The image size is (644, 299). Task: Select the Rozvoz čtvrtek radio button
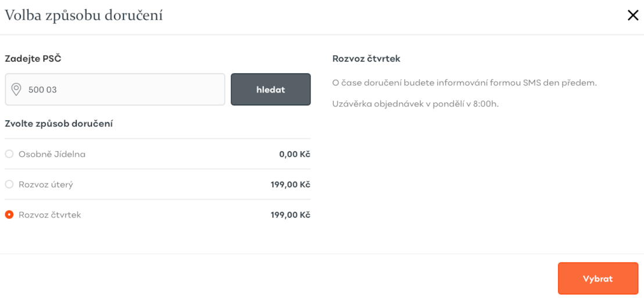point(9,215)
